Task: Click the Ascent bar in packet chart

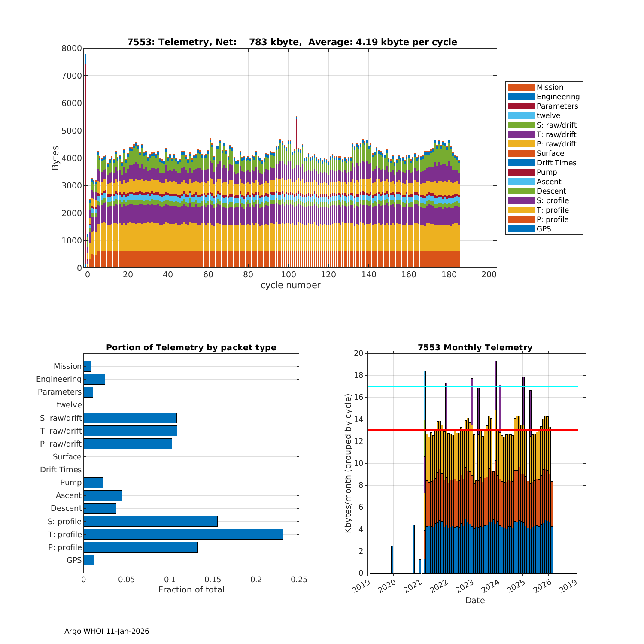Action: click(x=103, y=495)
